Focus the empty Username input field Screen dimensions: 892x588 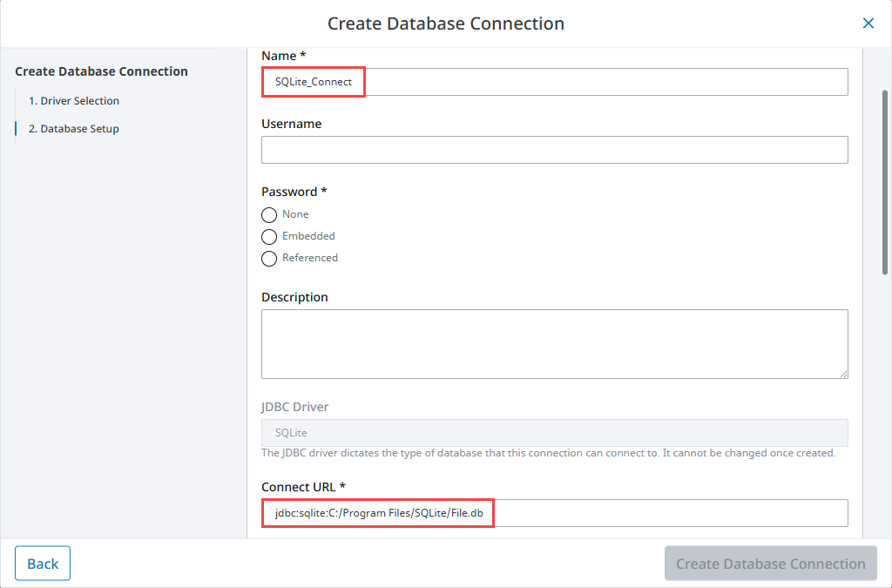tap(554, 150)
